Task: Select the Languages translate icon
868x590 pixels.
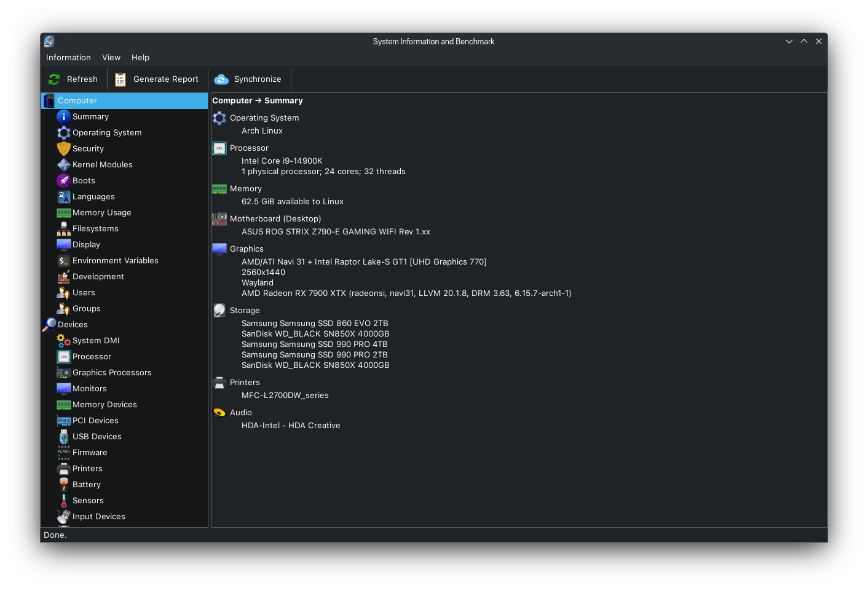Action: (63, 196)
